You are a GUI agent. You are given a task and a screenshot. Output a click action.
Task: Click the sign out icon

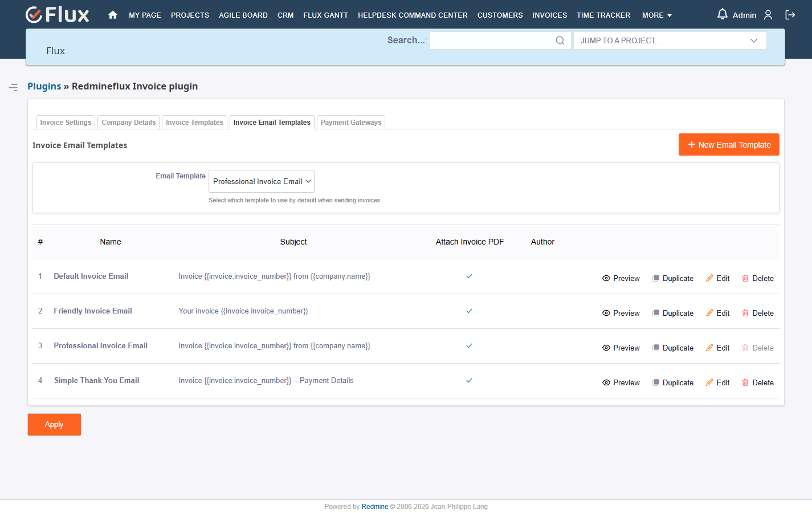[x=790, y=15]
